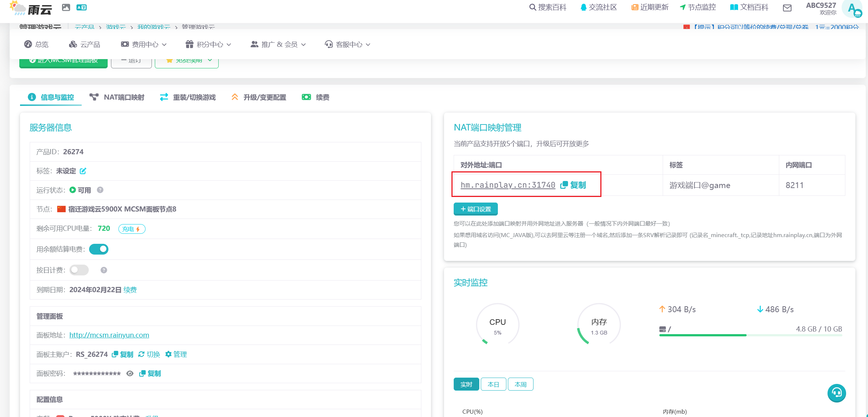Copy the NAT address hm.rainplay.cn:31740
This screenshot has height=417, width=868.
click(574, 185)
